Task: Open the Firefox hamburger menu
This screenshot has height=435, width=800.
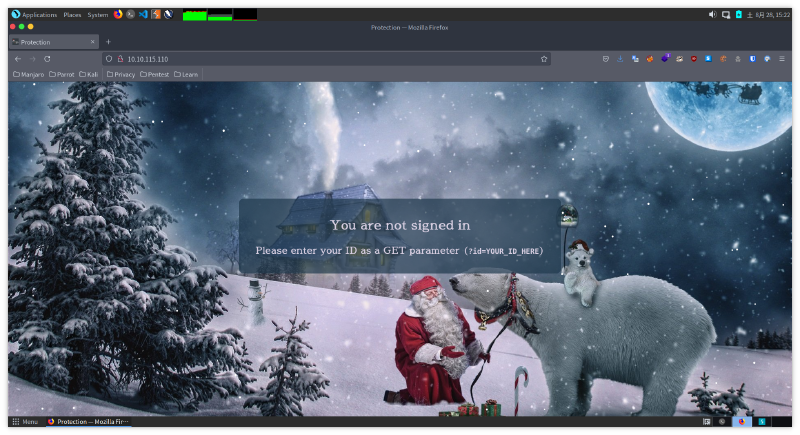Action: pyautogui.click(x=783, y=59)
